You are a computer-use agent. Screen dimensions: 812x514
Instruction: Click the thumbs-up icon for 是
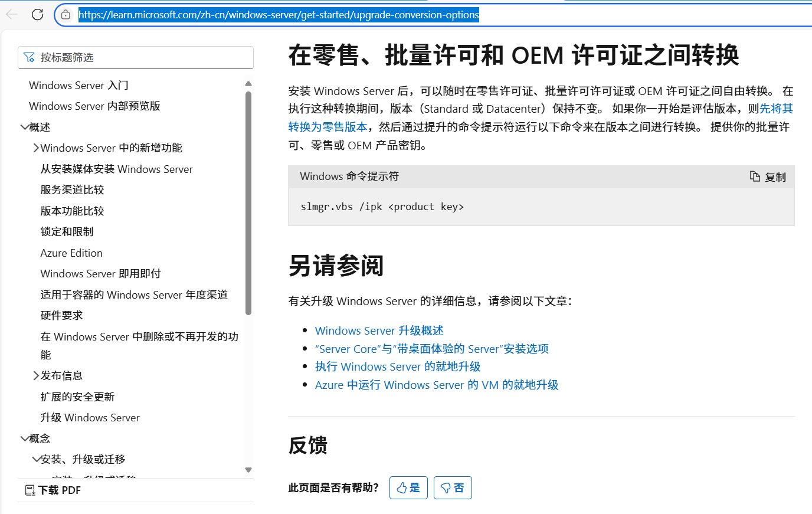point(402,487)
